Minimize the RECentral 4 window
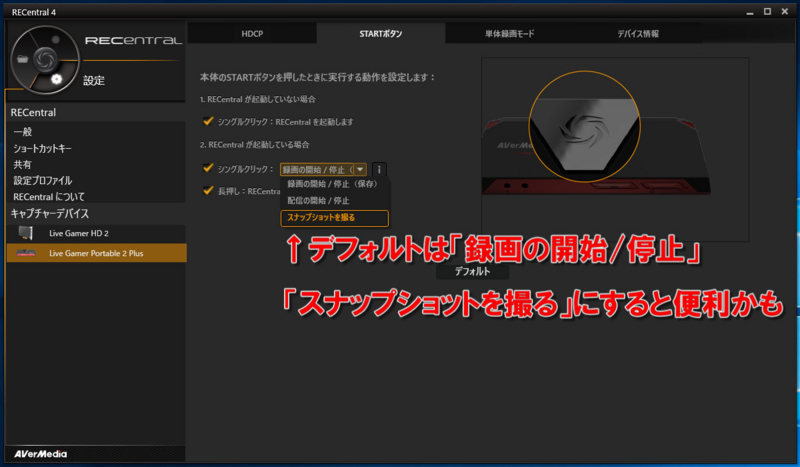 [749, 12]
